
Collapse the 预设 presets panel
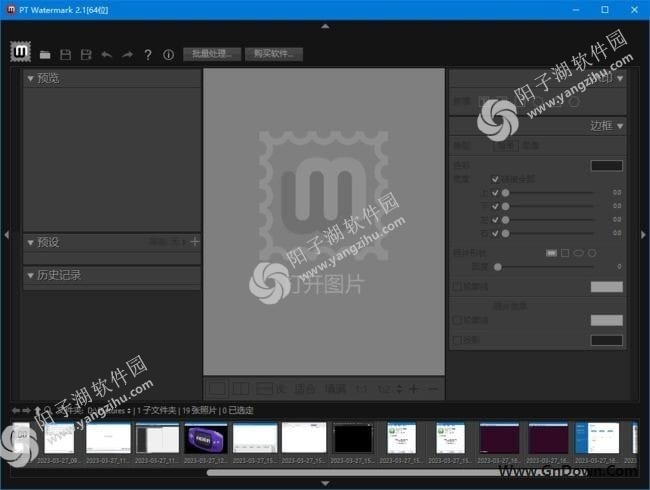[30, 243]
